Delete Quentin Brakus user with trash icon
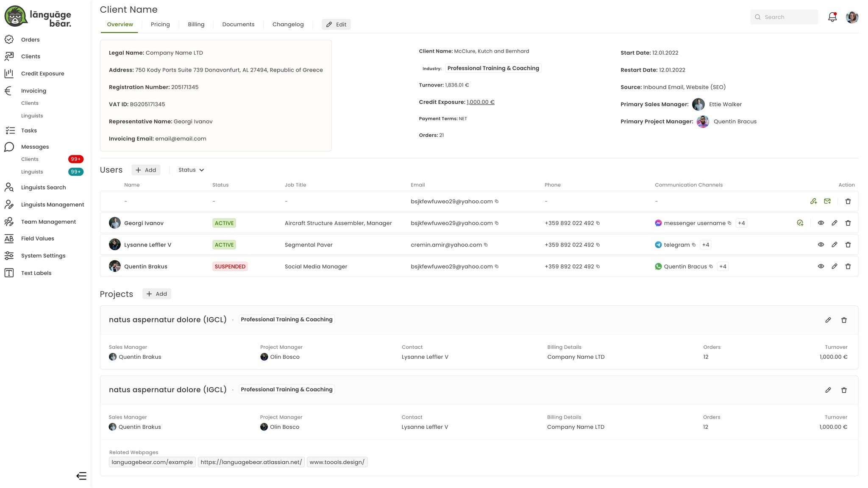The width and height of the screenshot is (868, 488). (848, 266)
